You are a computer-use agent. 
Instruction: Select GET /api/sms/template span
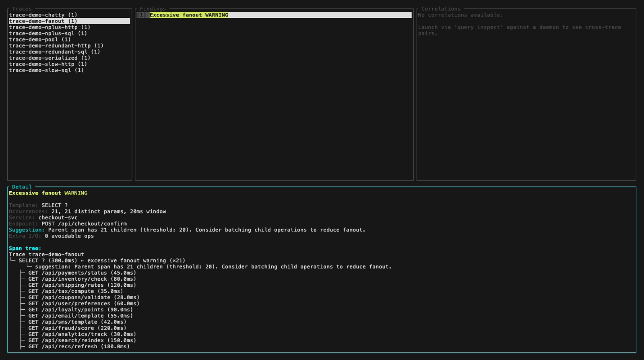tap(77, 322)
